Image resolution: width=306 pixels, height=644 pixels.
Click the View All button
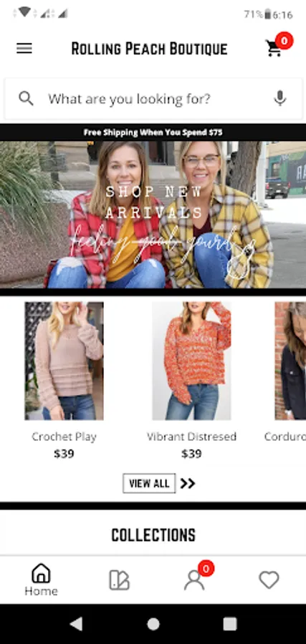(149, 484)
